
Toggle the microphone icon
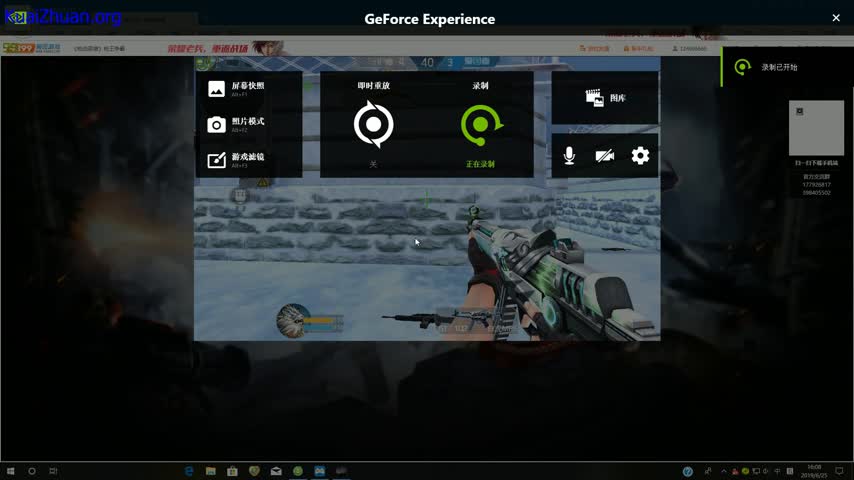click(x=569, y=156)
